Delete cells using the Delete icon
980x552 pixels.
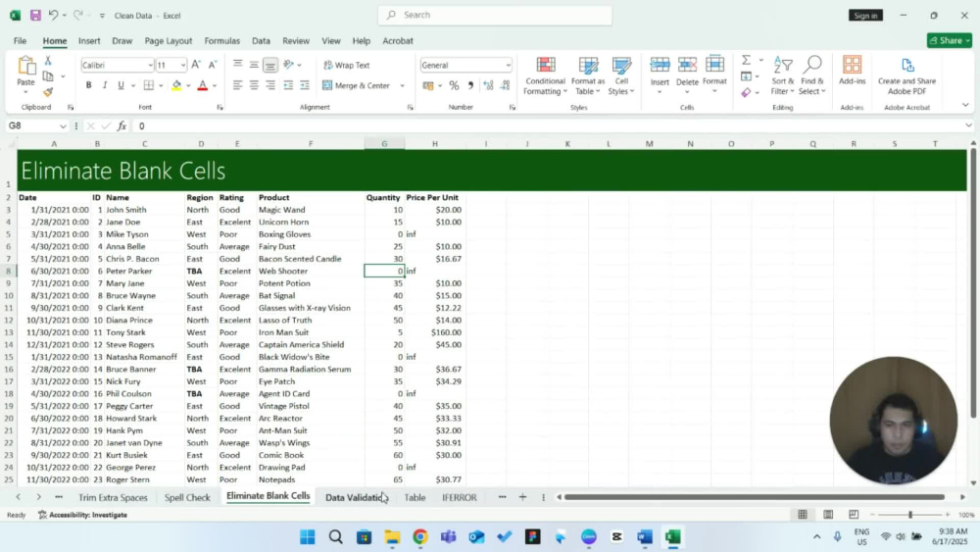tap(687, 65)
